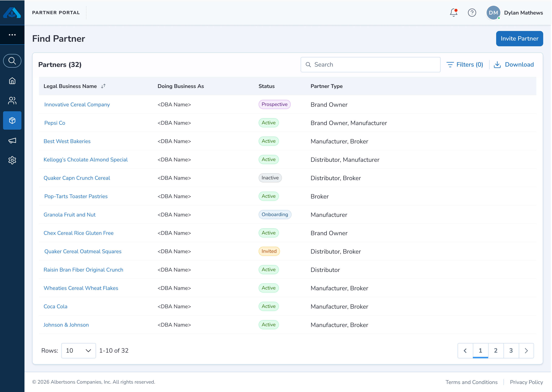This screenshot has width=552, height=392.
Task: Click the Status column header
Action: point(267,86)
